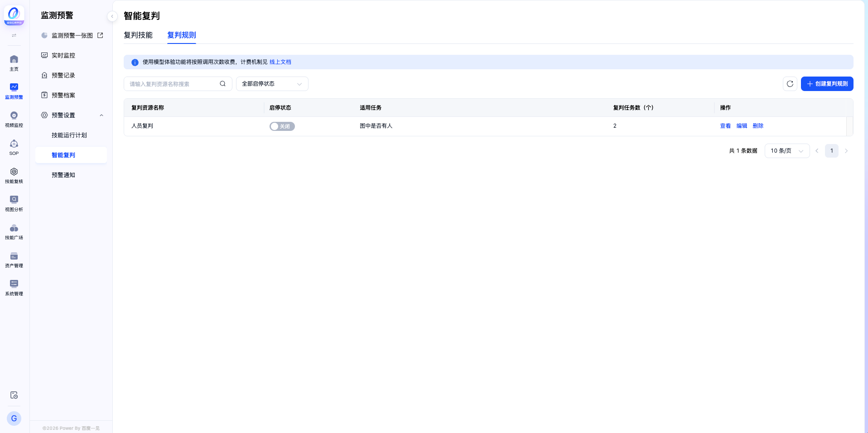The height and width of the screenshot is (433, 868).
Task: Open the 线上文档 link
Action: pos(280,62)
